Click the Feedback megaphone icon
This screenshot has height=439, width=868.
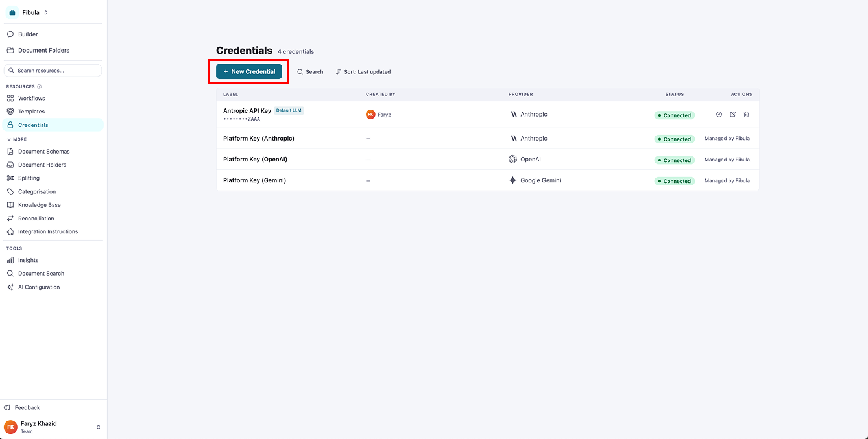pos(7,408)
